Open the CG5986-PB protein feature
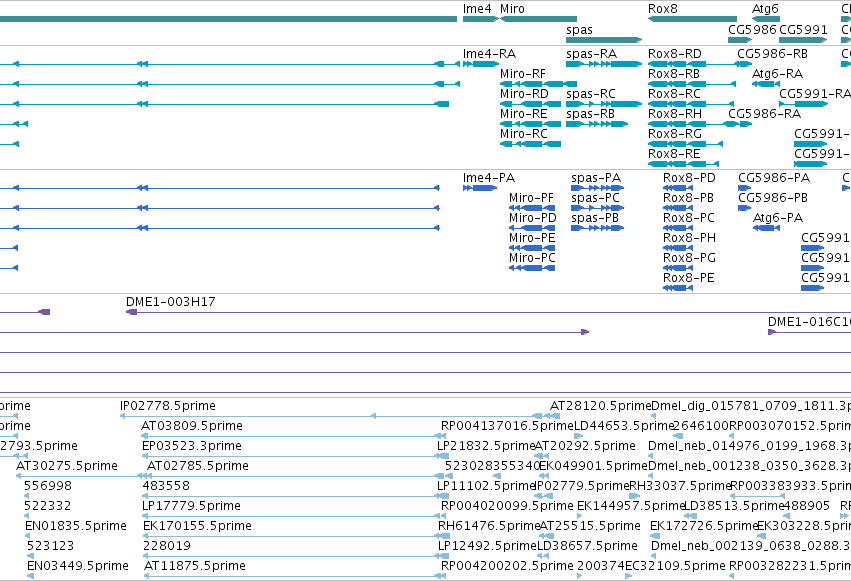The image size is (851, 581). pyautogui.click(x=745, y=208)
